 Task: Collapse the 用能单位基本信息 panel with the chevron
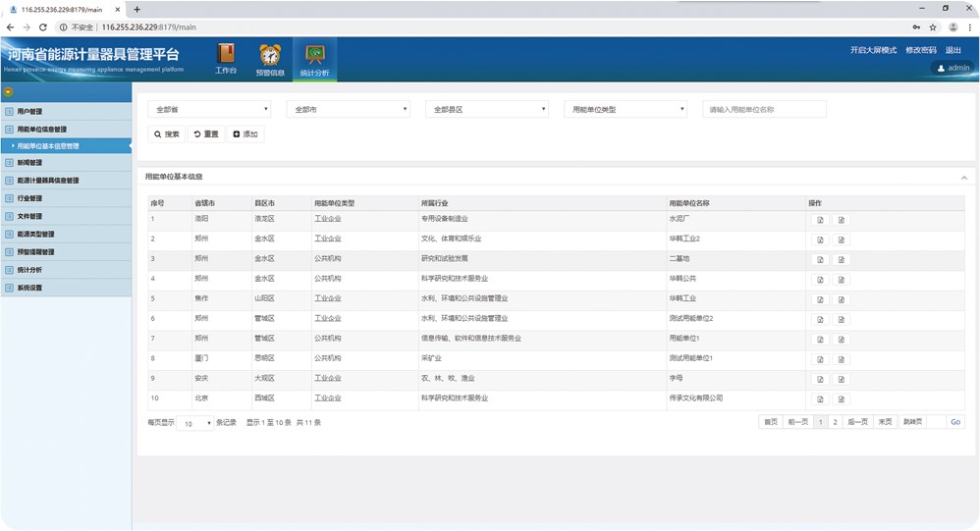point(964,178)
